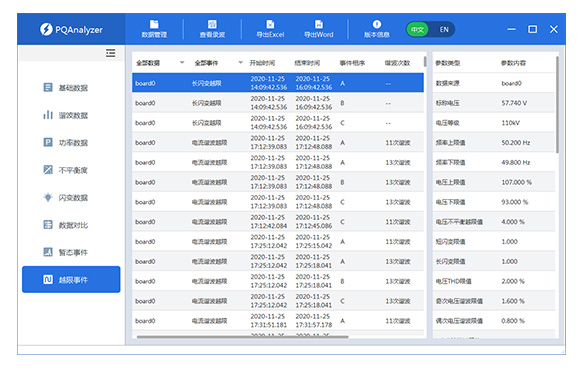Switch language to 中文
Screen dimensions: 580x380
[x=418, y=30]
